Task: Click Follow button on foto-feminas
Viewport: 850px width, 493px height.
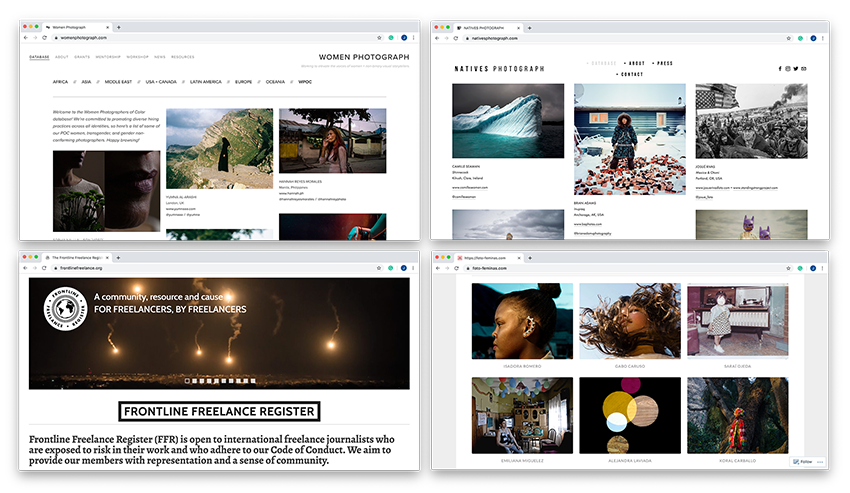Action: [x=803, y=462]
